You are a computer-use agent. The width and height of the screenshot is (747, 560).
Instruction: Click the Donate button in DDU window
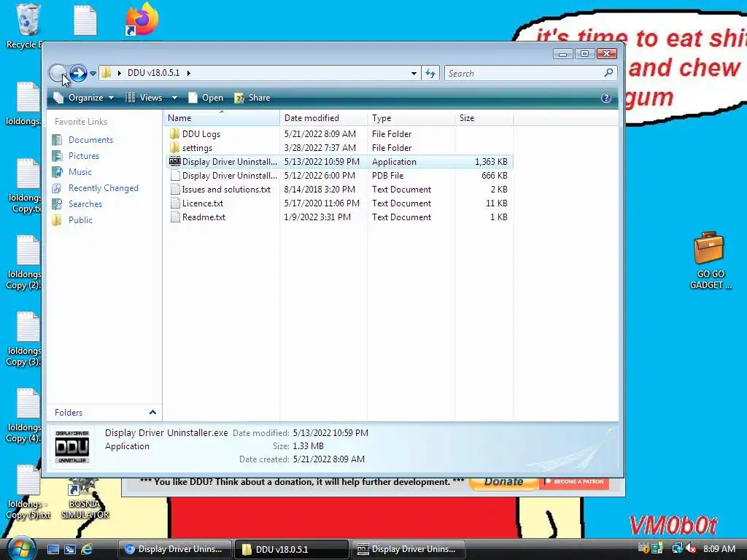(503, 483)
